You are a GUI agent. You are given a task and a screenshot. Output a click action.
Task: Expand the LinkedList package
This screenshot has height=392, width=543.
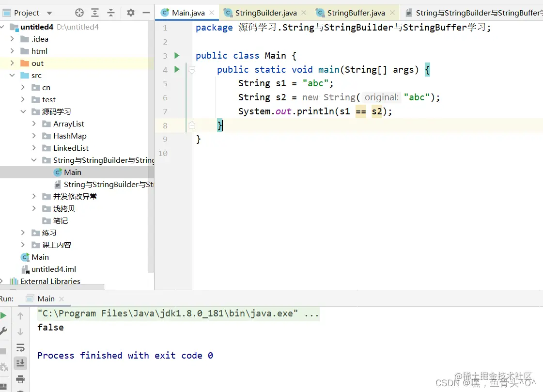coord(34,148)
